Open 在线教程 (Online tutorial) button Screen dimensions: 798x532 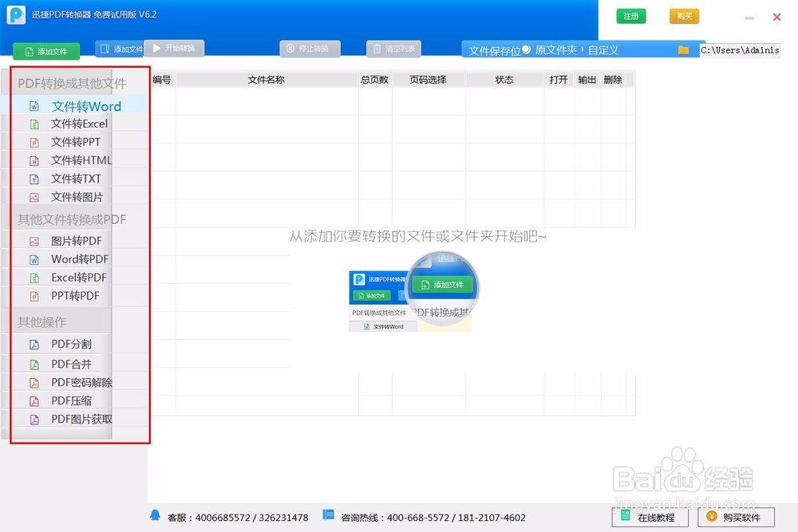pyautogui.click(x=650, y=518)
